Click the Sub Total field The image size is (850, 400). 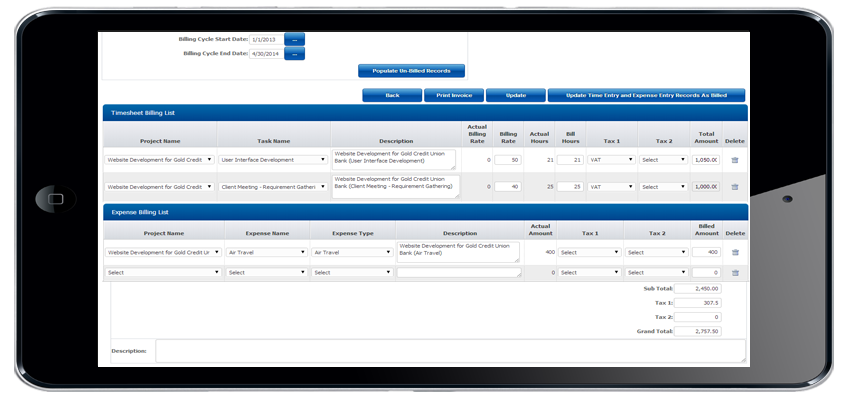pyautogui.click(x=698, y=289)
